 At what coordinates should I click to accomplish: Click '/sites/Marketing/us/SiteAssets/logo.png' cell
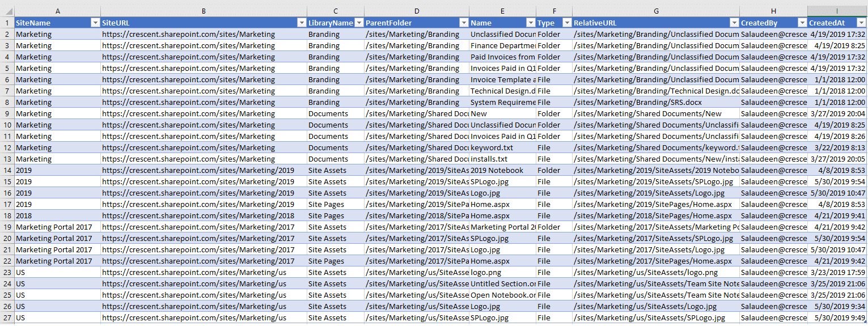pos(656,272)
